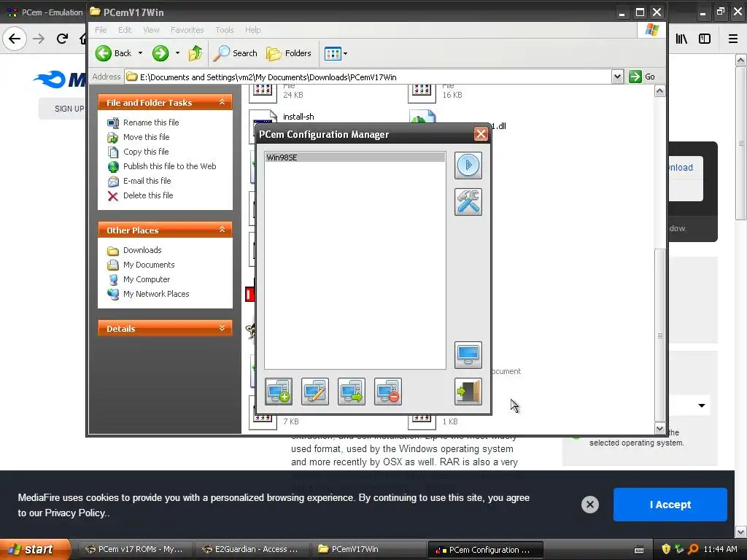Click the exit door icon in PCem Manager
Viewport: 747px width, 560px height.
click(468, 392)
